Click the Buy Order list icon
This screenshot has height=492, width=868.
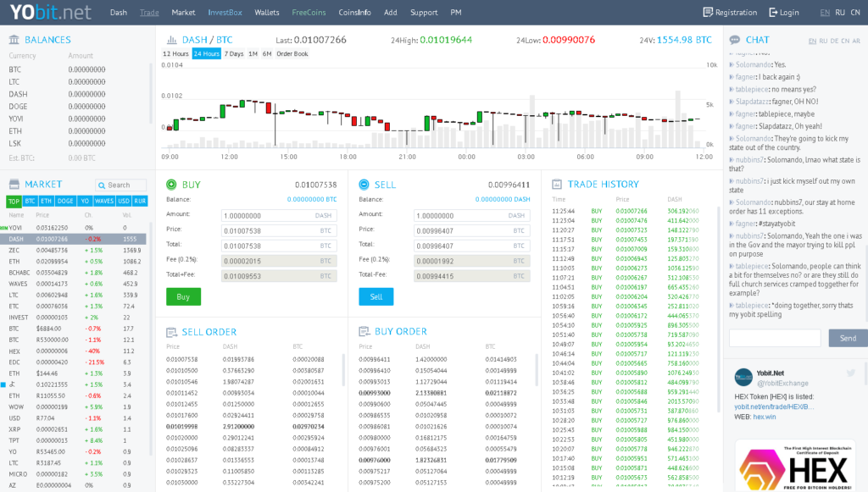pos(364,332)
